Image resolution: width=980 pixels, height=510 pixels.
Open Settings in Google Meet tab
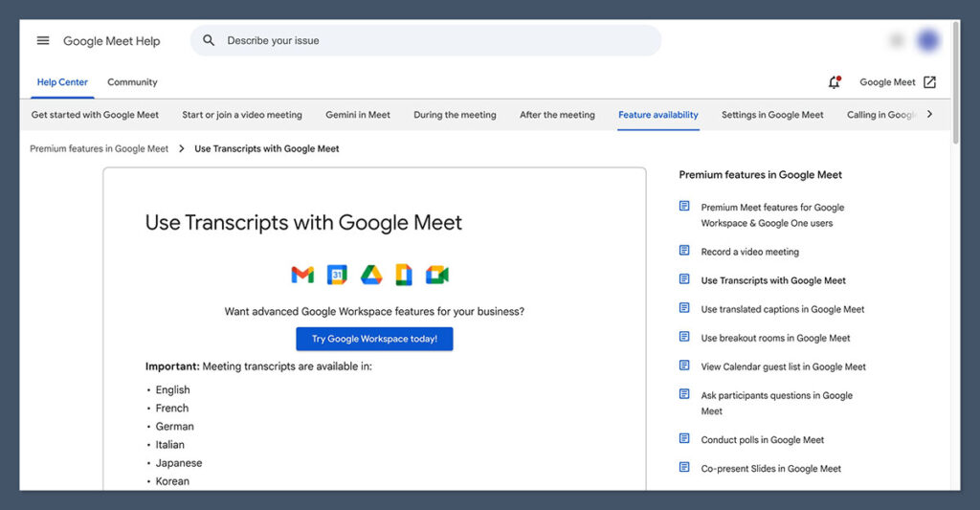coord(772,115)
